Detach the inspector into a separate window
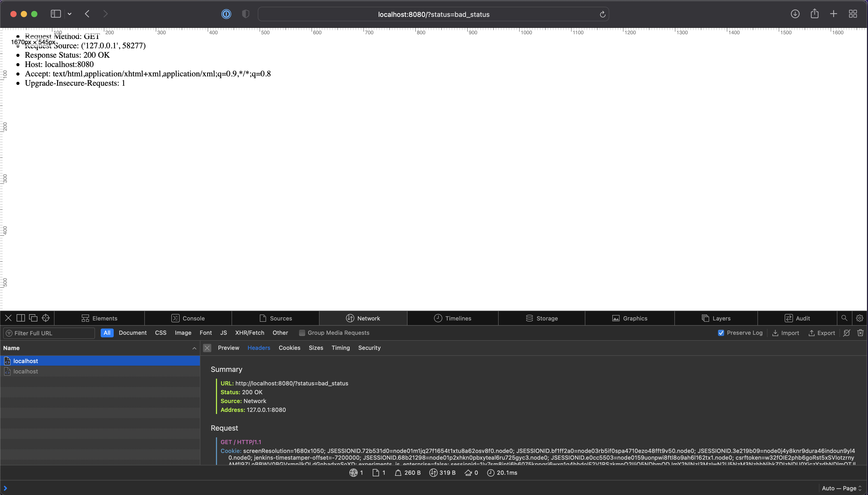The image size is (868, 495). click(x=33, y=318)
